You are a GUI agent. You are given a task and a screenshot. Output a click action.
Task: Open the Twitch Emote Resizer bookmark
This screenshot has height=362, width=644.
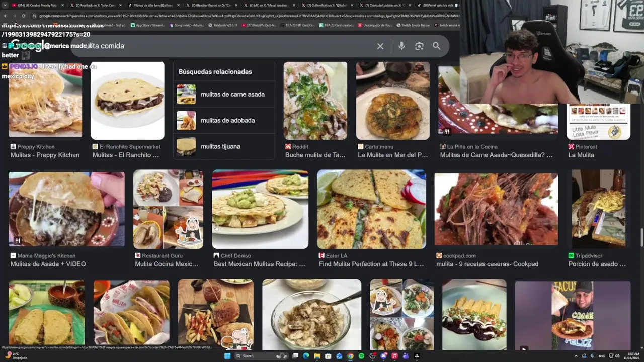pyautogui.click(x=414, y=25)
